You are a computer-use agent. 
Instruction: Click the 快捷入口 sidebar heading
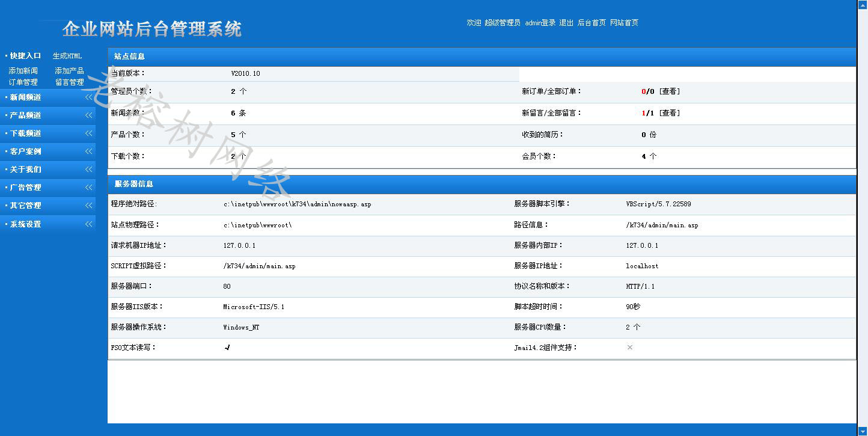pos(25,56)
